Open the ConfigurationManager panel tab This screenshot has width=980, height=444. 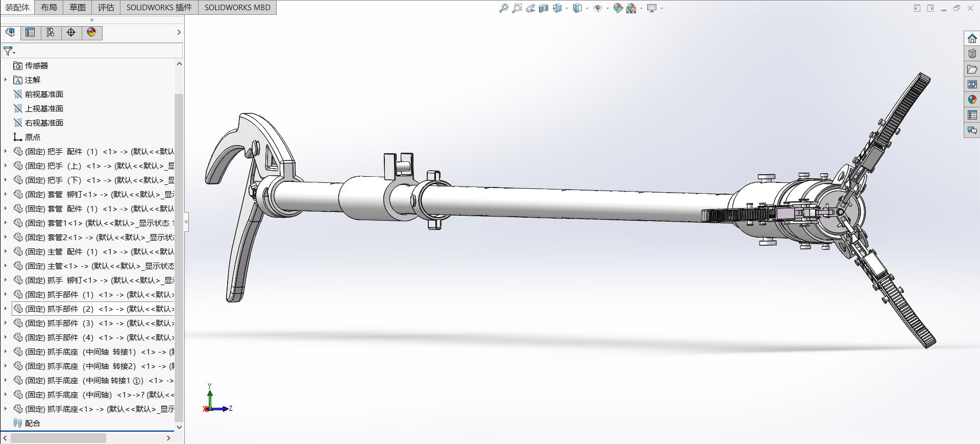click(x=51, y=33)
